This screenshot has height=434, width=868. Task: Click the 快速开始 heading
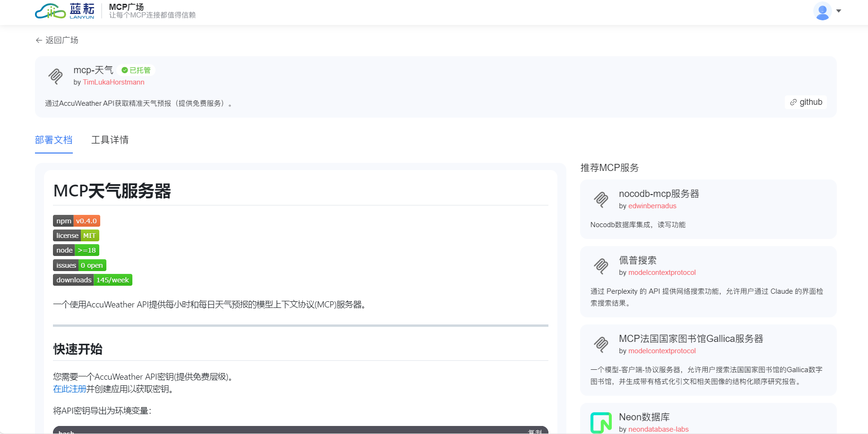point(78,349)
